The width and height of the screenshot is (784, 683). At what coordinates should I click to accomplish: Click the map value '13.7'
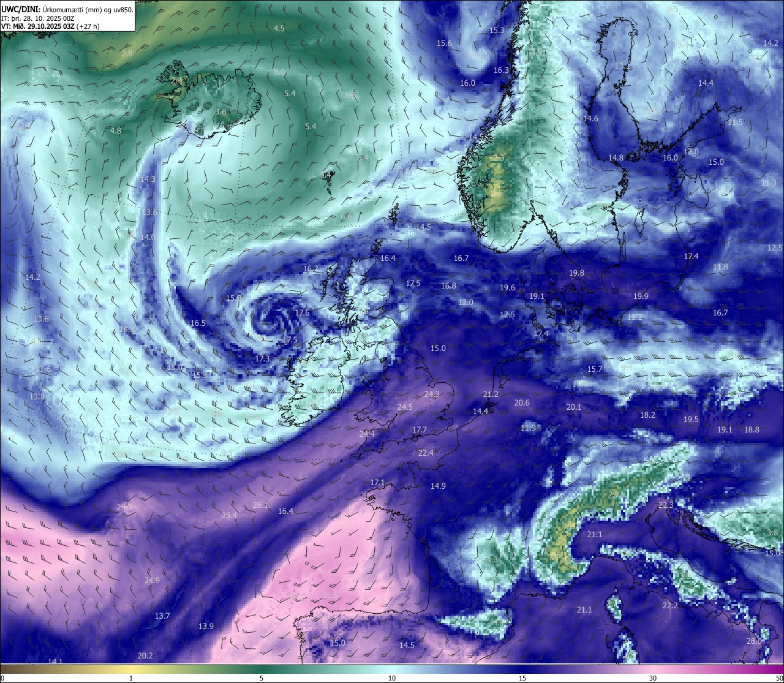(162, 616)
